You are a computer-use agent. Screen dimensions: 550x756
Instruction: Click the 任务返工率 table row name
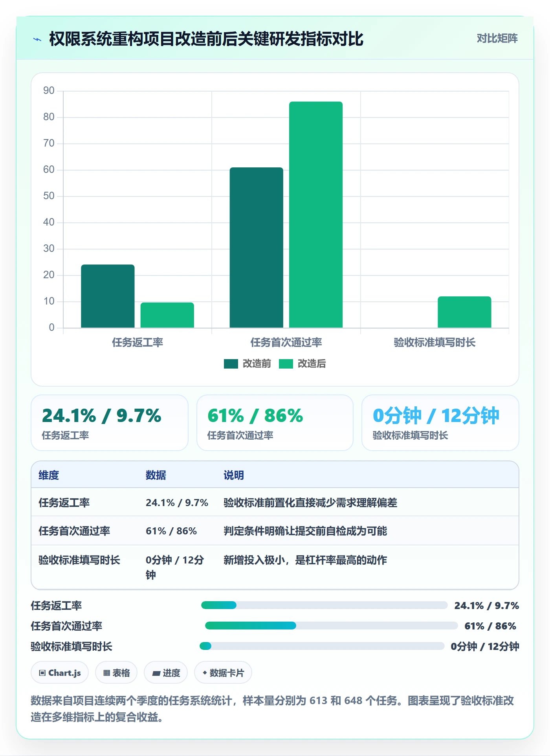(x=64, y=503)
